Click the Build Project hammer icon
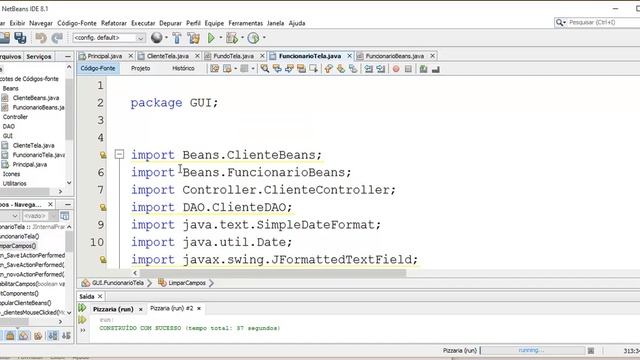 [x=177, y=38]
